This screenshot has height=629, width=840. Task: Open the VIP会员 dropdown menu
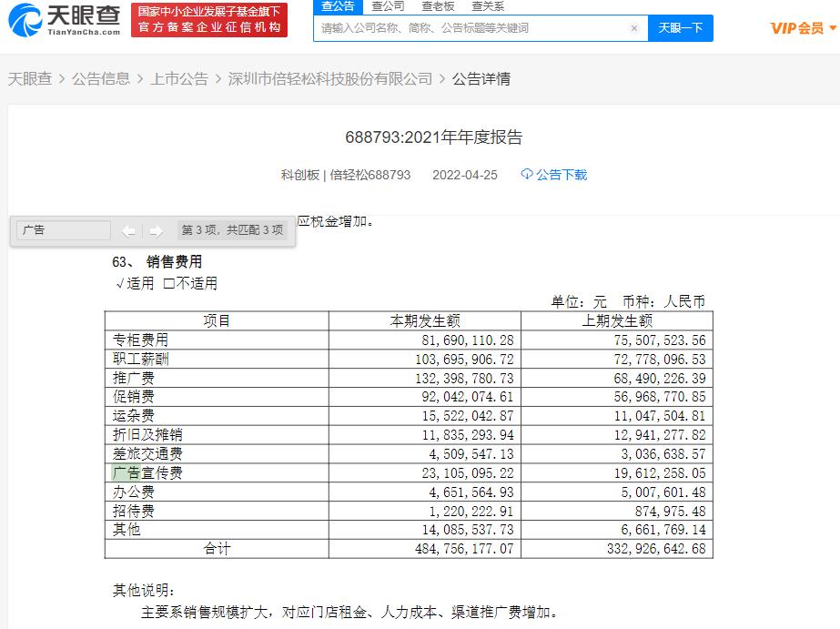[805, 27]
